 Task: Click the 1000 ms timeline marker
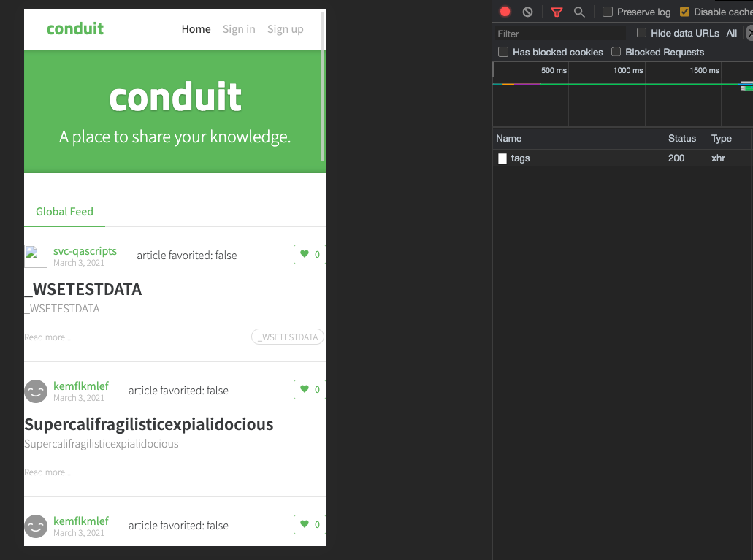[x=627, y=70]
